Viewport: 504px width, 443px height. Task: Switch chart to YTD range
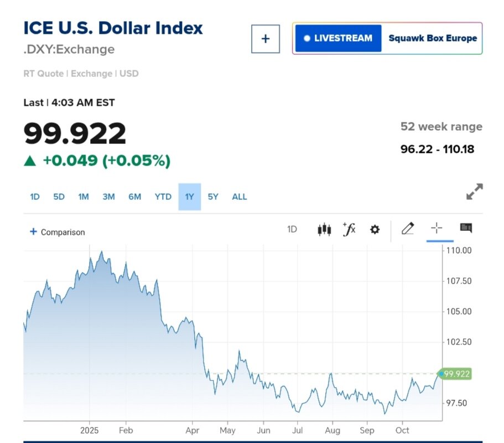point(163,197)
